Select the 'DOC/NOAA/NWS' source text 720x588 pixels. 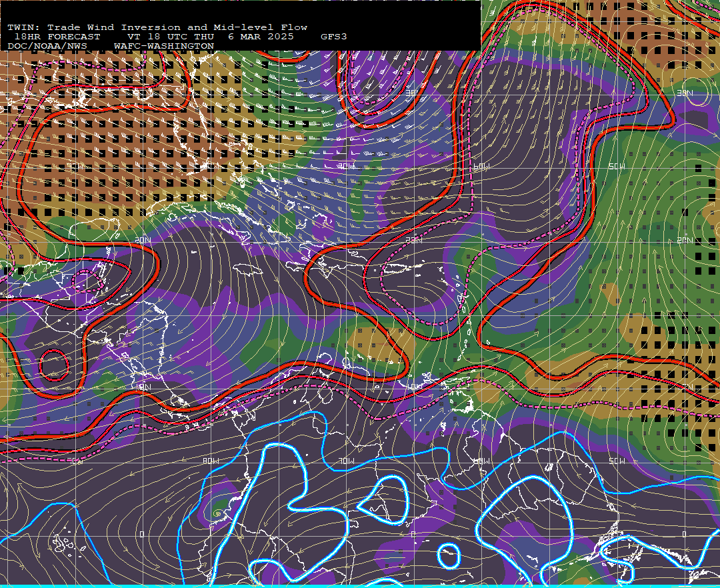coord(47,47)
